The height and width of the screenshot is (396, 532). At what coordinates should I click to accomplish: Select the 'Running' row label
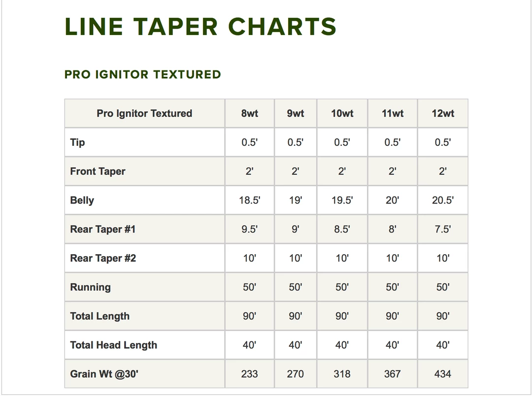90,287
